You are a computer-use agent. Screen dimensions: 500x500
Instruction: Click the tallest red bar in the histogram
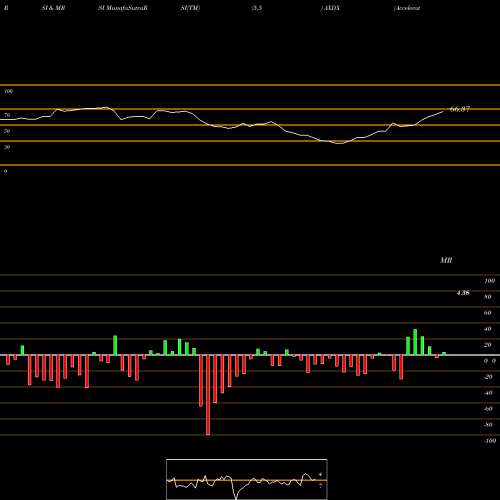click(208, 395)
